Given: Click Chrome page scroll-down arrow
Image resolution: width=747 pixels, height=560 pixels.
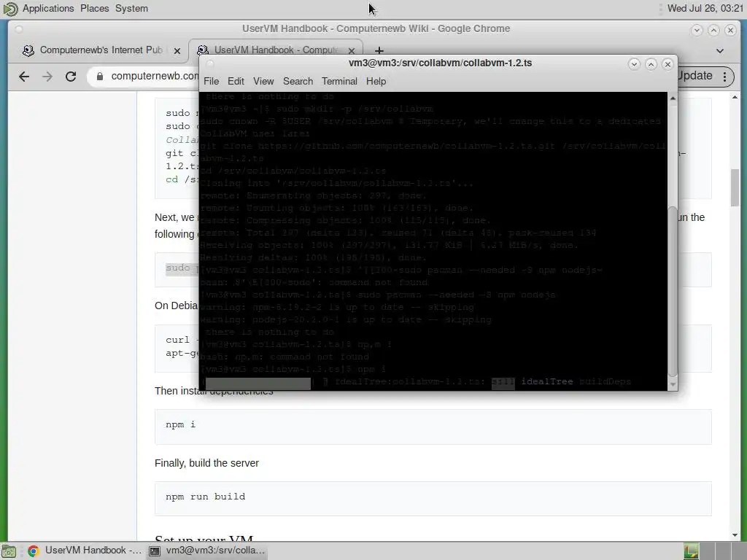Looking at the screenshot, I should 735,535.
